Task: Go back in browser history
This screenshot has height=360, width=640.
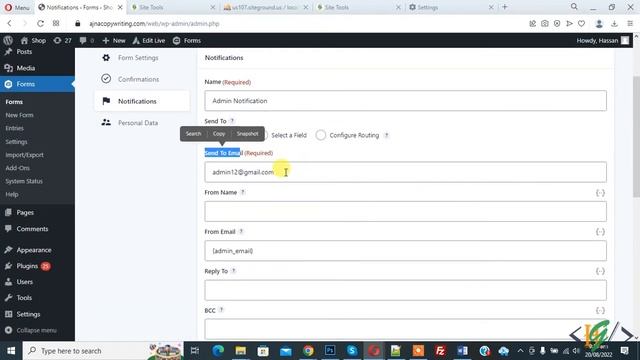Action: click(9, 24)
